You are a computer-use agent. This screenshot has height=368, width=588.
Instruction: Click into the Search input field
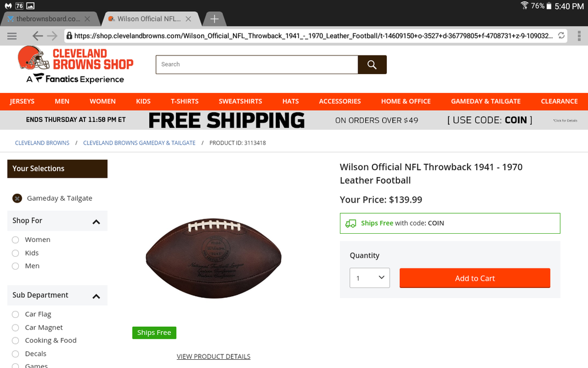pos(257,65)
